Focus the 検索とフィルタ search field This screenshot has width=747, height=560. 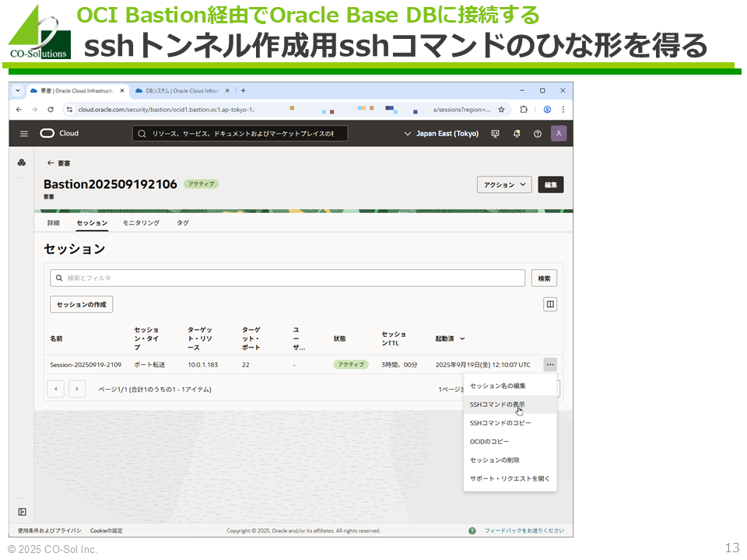coord(287,278)
